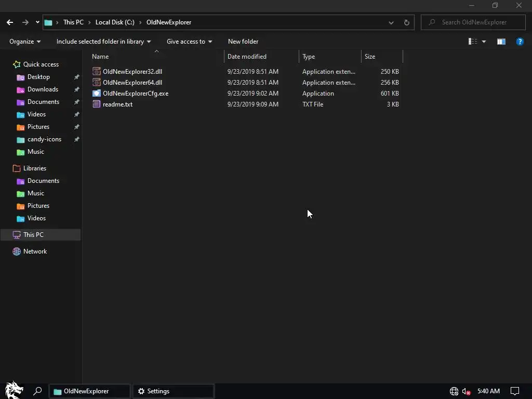Select the OldNewExplorer64.dll file icon
Image resolution: width=532 pixels, height=399 pixels.
click(96, 83)
